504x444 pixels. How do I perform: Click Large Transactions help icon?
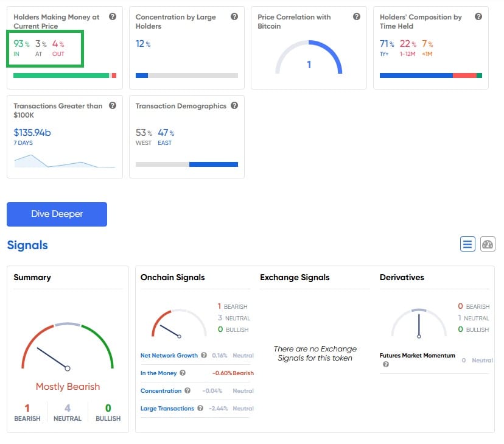click(x=200, y=409)
